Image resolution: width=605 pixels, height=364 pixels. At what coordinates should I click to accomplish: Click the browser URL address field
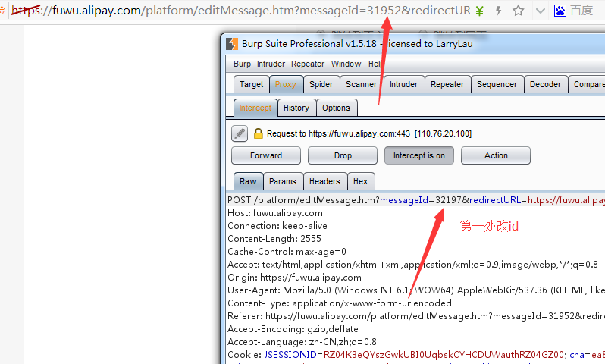click(x=241, y=11)
